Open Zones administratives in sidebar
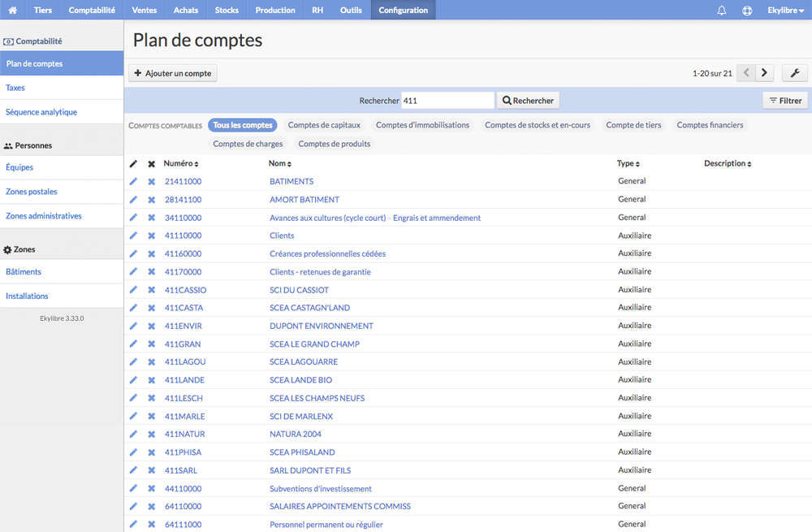This screenshot has height=532, width=812. (x=62, y=216)
